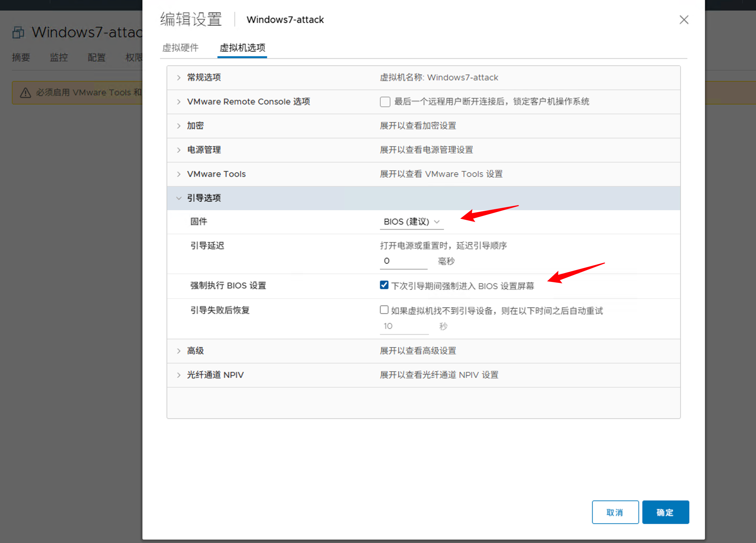Screen dimensions: 756x543
Task: Click the 取消 button
Action: (615, 512)
